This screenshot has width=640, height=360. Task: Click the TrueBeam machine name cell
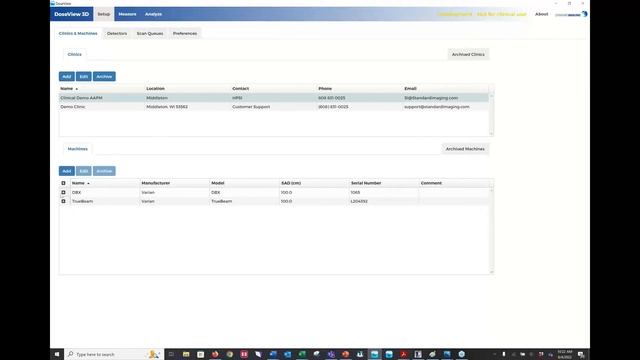click(x=82, y=201)
